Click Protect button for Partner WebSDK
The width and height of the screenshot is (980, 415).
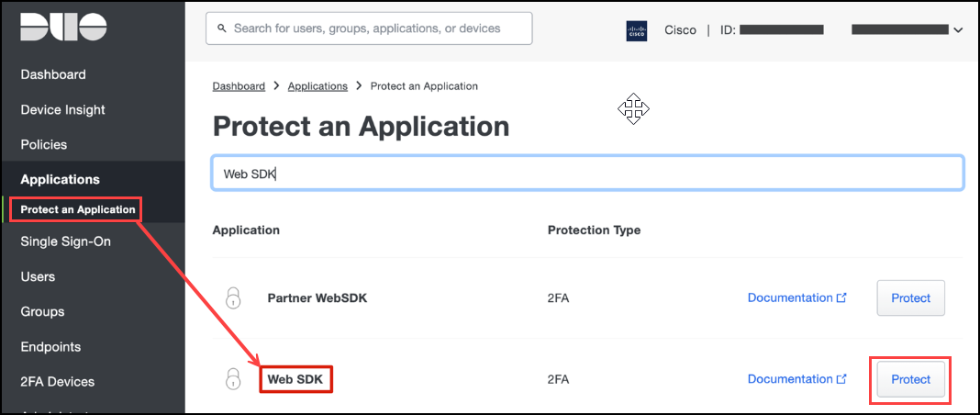tap(910, 298)
